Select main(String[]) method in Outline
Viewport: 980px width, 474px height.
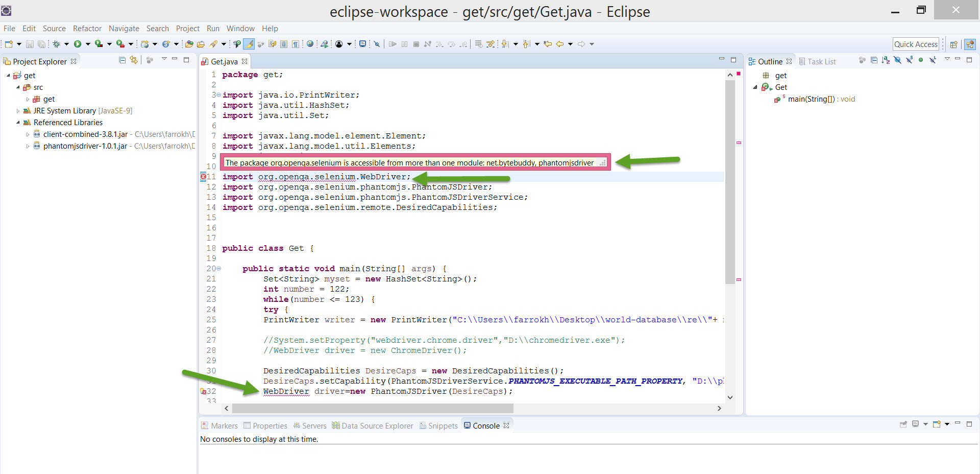coord(821,99)
